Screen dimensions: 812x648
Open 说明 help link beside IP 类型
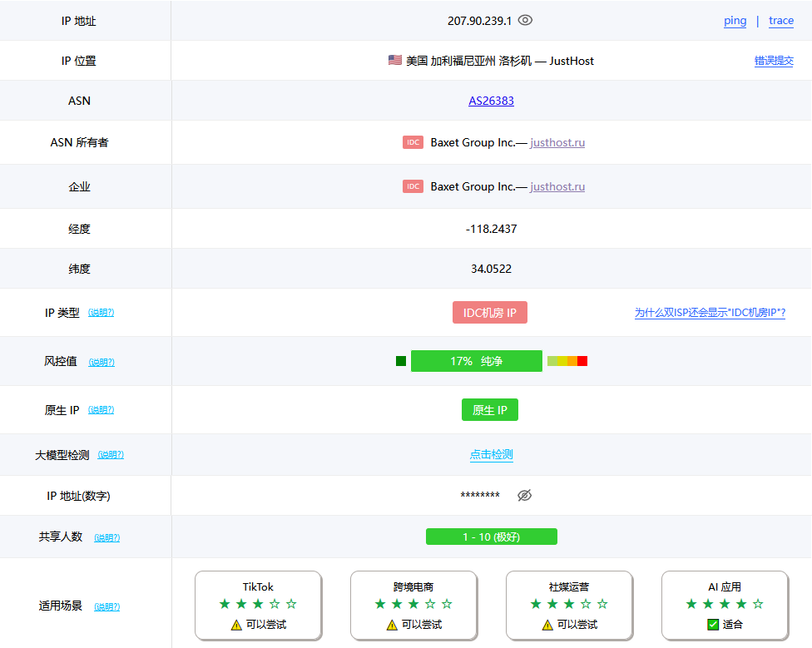pyautogui.click(x=101, y=313)
